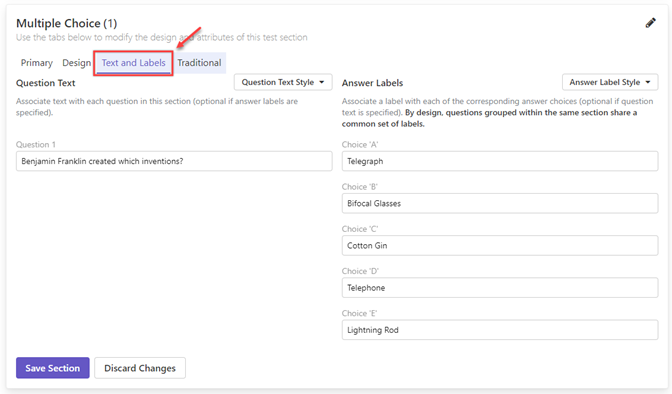The image size is (672, 394).
Task: Open Question Text Style dropdown
Action: click(x=283, y=82)
